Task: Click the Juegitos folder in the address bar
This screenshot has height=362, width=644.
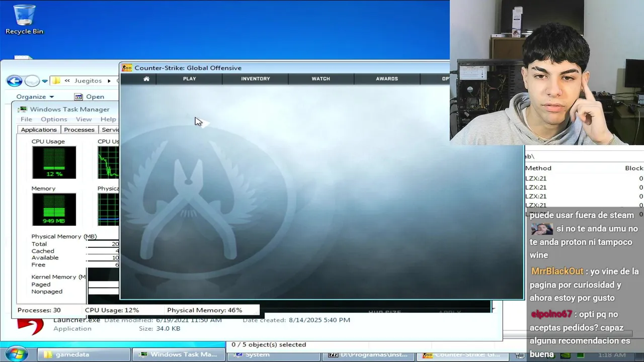Action: pos(88,80)
